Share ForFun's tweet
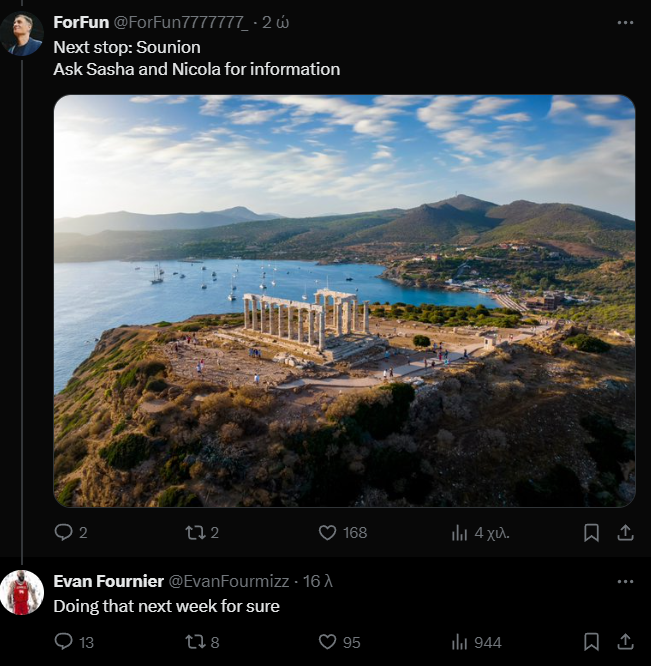The image size is (651, 666). 625,533
